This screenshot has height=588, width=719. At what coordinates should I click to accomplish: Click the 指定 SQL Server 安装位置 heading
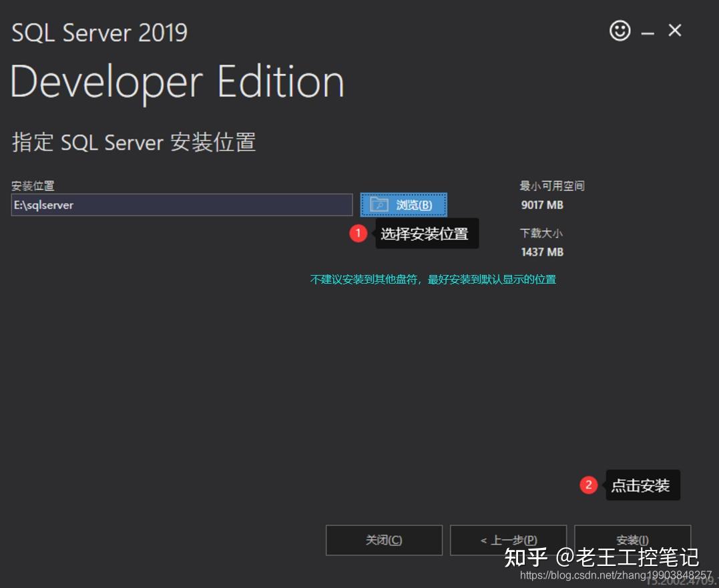click(x=134, y=142)
